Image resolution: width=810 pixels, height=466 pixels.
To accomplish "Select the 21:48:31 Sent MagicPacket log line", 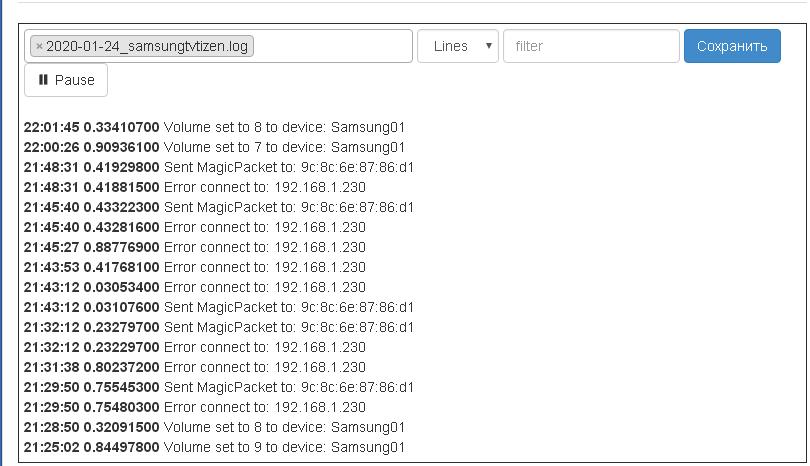I will [219, 167].
